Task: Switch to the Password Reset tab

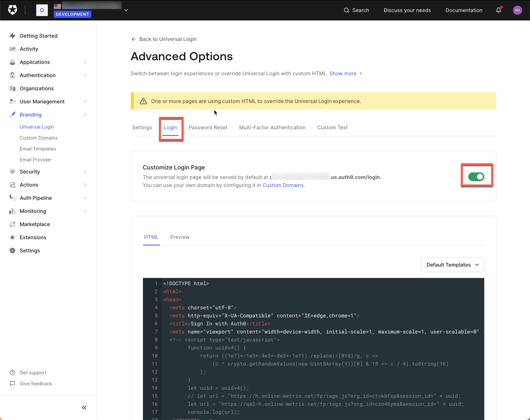Action: [208, 127]
